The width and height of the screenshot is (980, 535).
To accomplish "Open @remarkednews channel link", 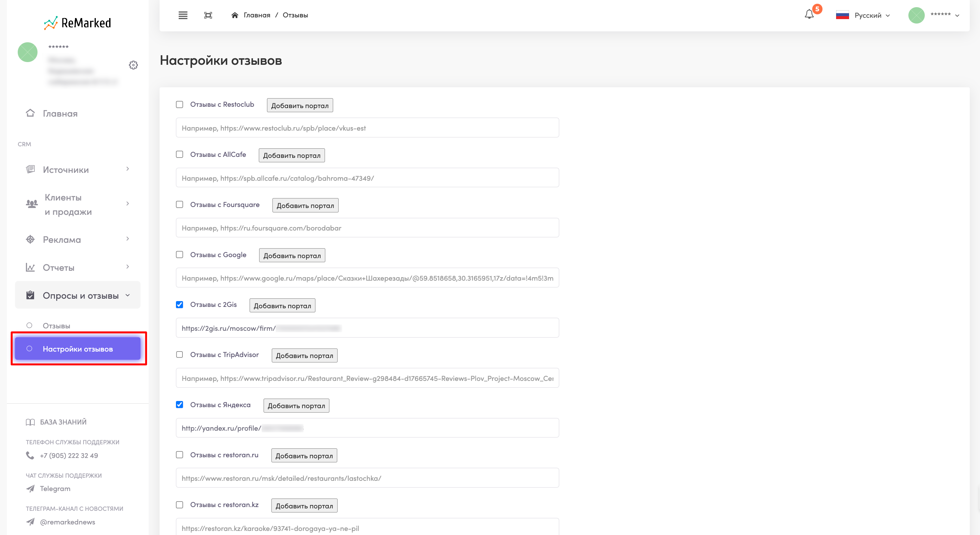I will coord(68,522).
